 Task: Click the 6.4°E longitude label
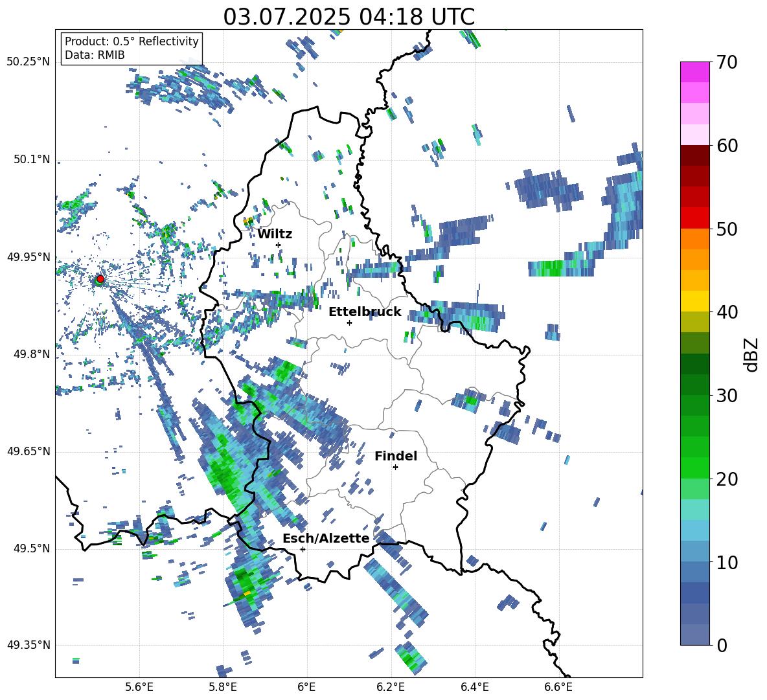[x=474, y=687]
